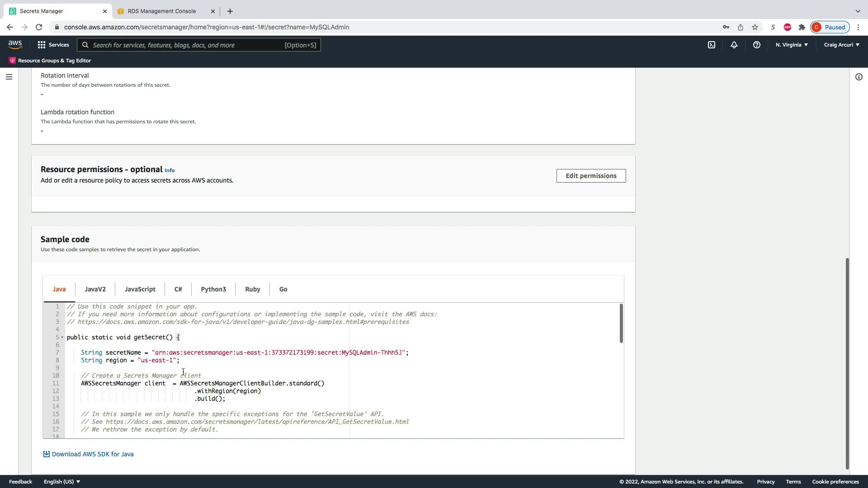Viewport: 868px width, 488px height.
Task: Switch to the Python3 code tab
Action: tap(213, 289)
